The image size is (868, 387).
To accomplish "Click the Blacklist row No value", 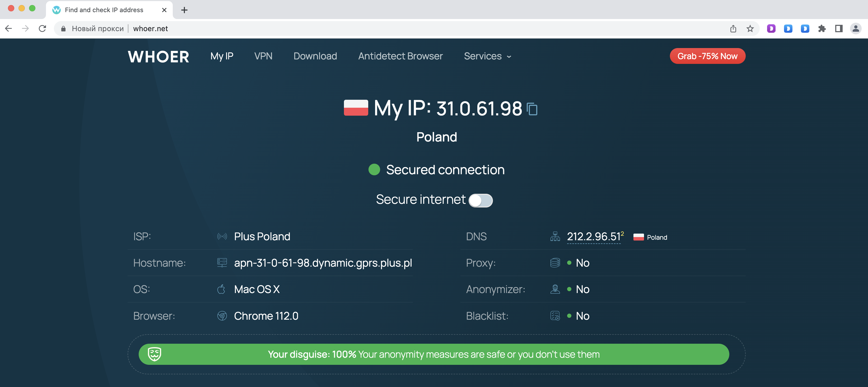I will [x=582, y=316].
